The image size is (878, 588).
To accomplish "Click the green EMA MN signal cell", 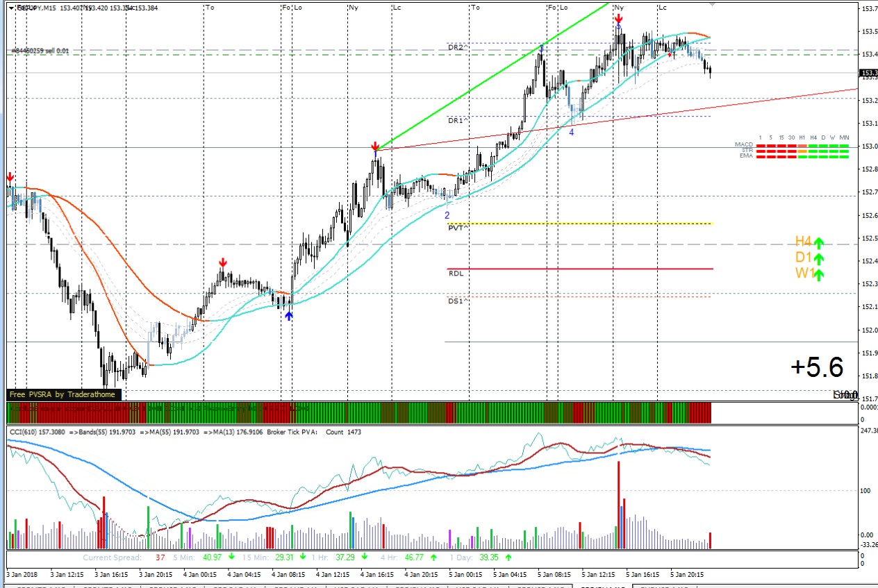I will (844, 156).
